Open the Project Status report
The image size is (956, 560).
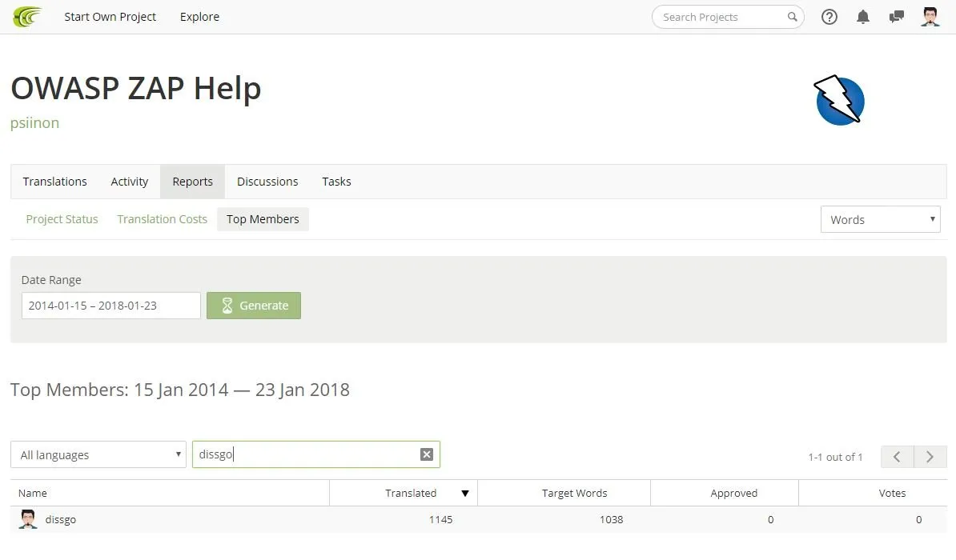point(62,219)
